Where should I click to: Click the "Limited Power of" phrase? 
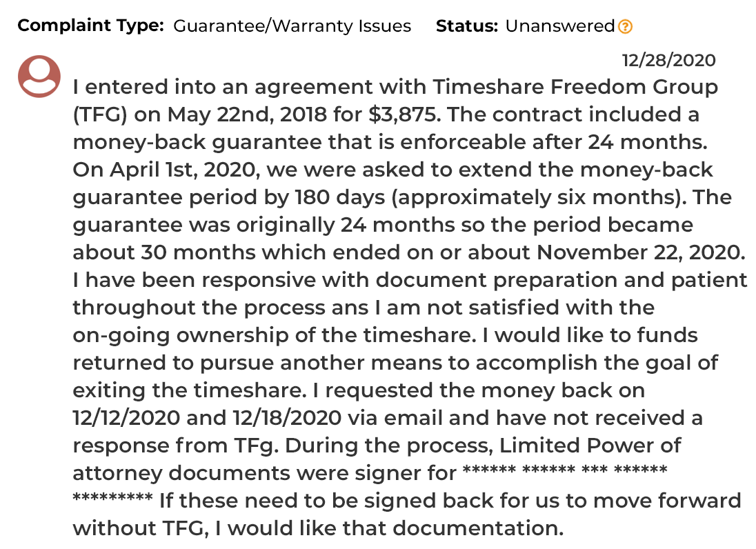click(590, 446)
